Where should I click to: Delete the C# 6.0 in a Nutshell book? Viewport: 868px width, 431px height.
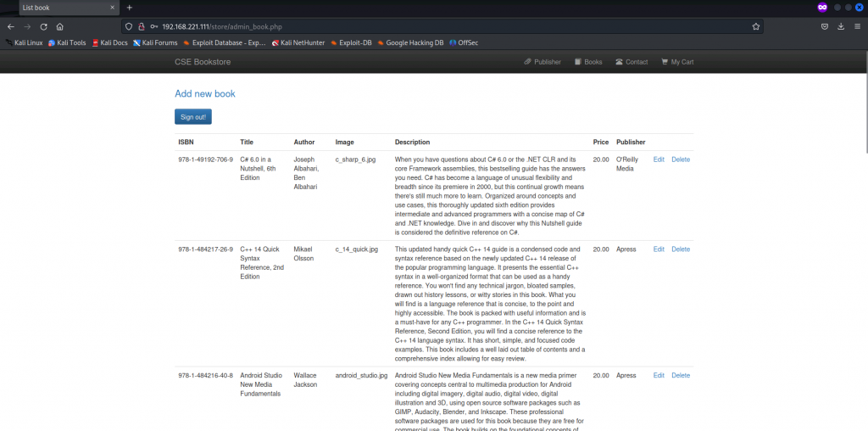click(x=681, y=160)
